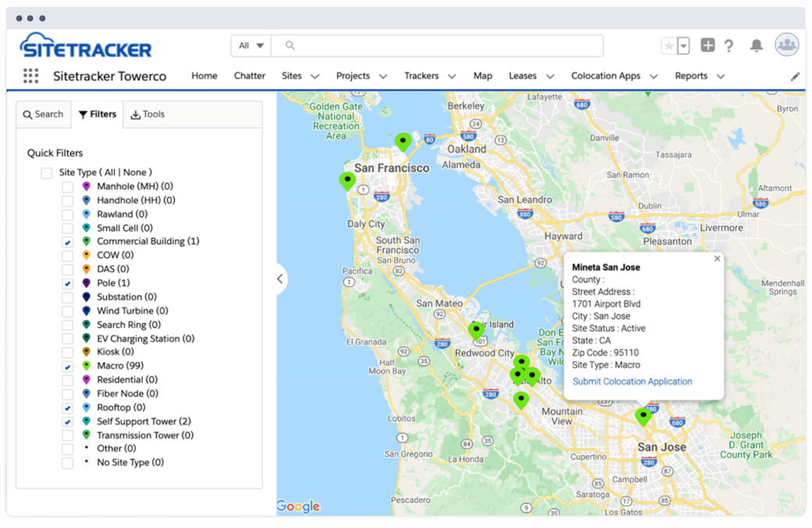Click the Kiosk pin icon
The width and height of the screenshot is (812, 528).
[87, 352]
